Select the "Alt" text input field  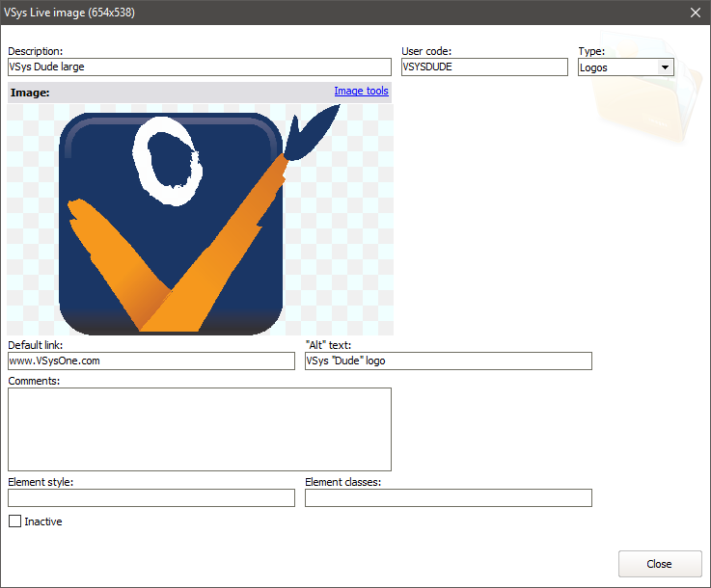pyautogui.click(x=448, y=361)
